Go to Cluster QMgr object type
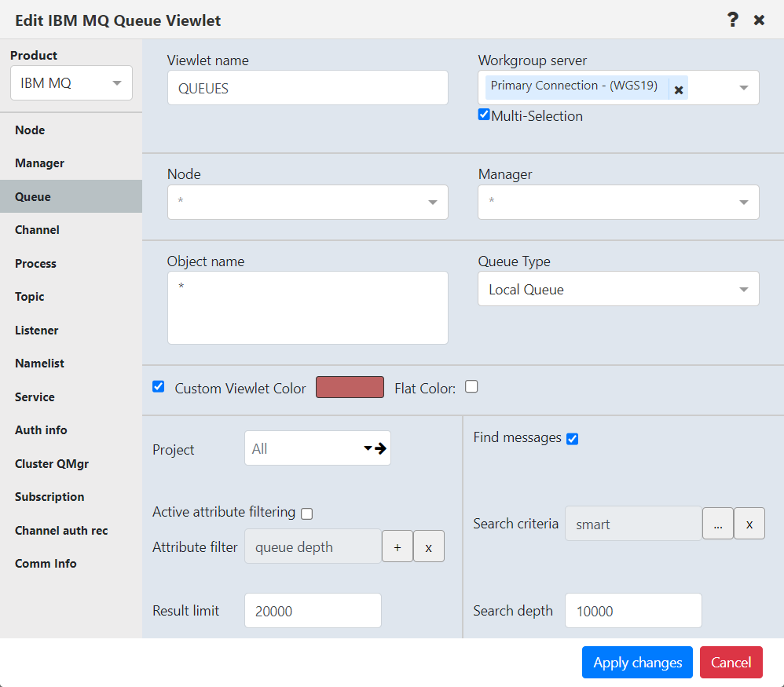784x687 pixels. coord(71,464)
